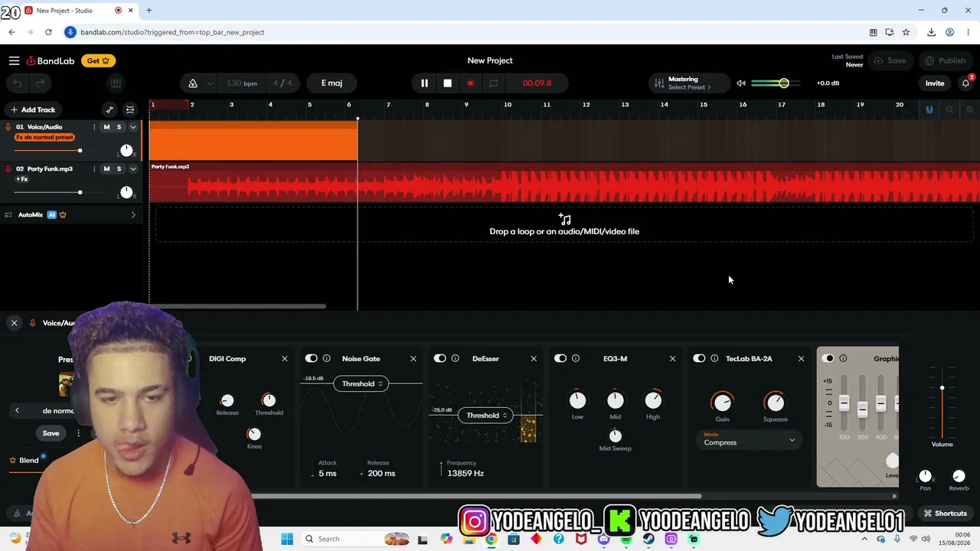Solo the Voice/Audio track

pyautogui.click(x=119, y=127)
